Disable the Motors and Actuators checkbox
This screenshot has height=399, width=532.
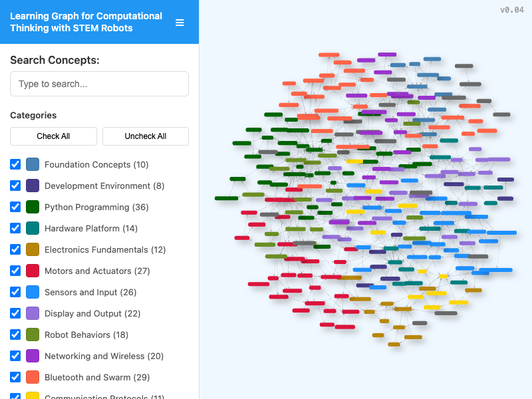[15, 271]
